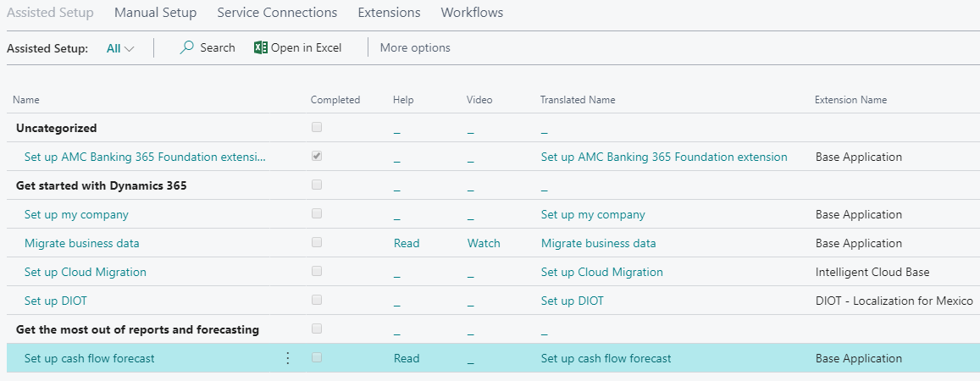Open Set up DIOT in Name column

point(56,301)
